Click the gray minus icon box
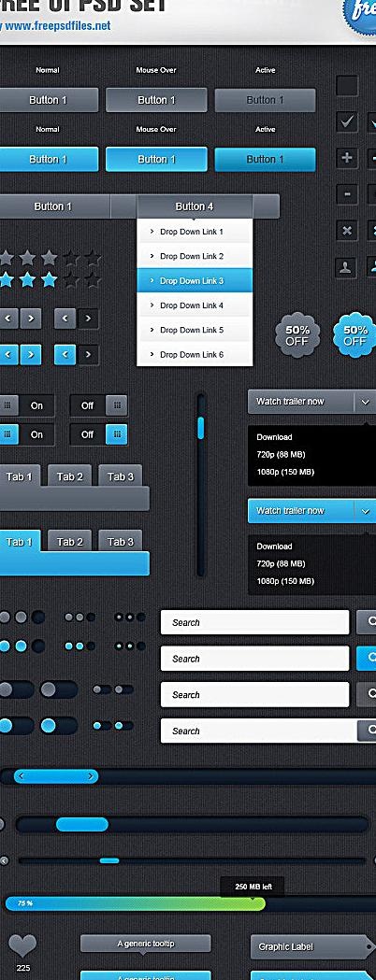The image size is (376, 980). click(347, 193)
